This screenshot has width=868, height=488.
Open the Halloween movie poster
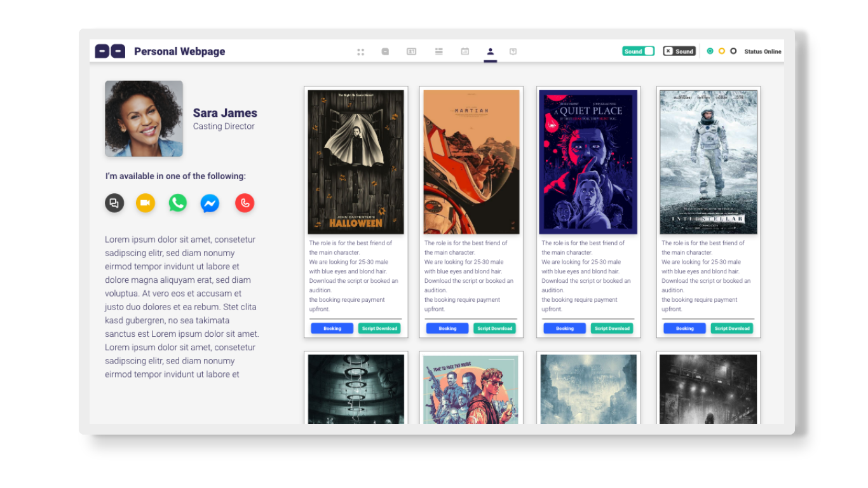point(356,162)
